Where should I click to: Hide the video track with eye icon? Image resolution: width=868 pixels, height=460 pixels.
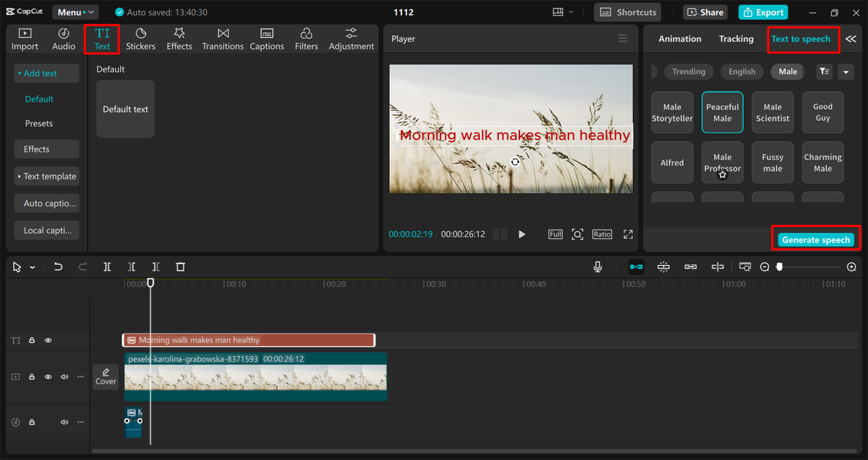pos(48,377)
